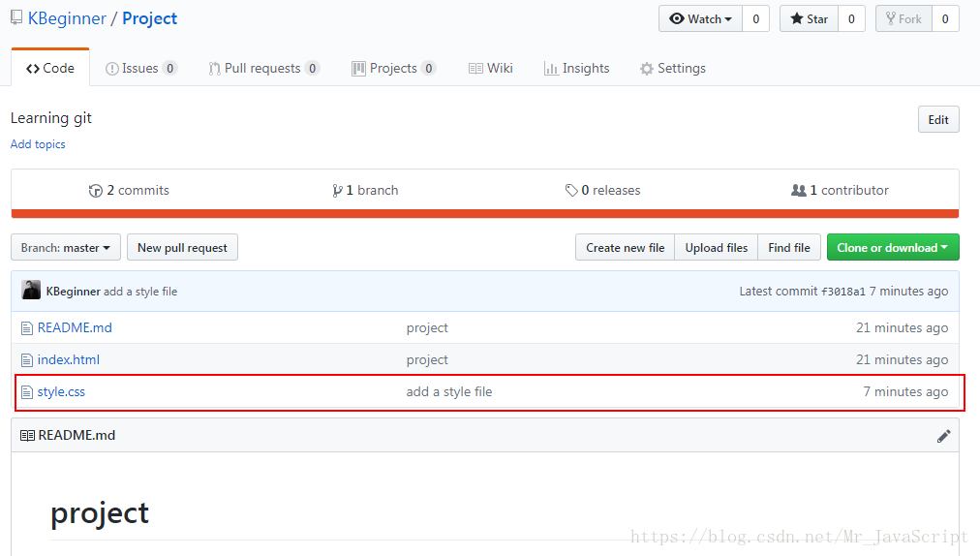Click the '21 minutes ago' timestamp for index.html
The width and height of the screenshot is (980, 556).
(902, 359)
